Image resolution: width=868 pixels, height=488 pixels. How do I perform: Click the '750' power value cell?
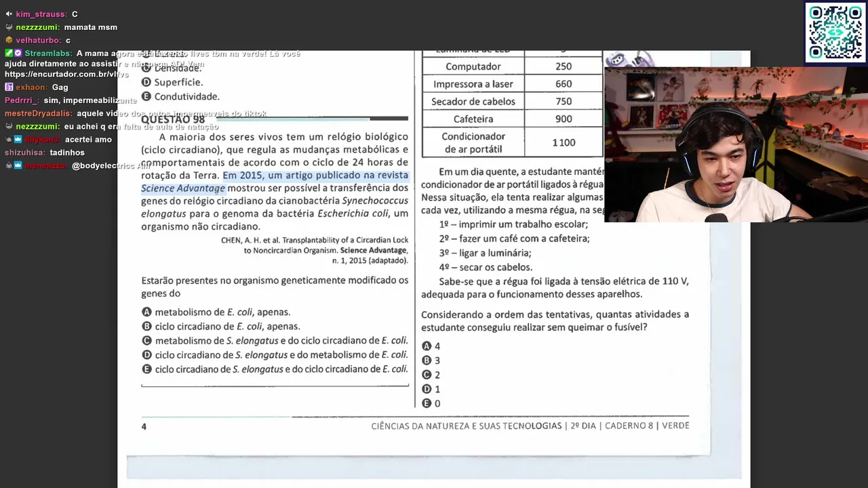564,102
